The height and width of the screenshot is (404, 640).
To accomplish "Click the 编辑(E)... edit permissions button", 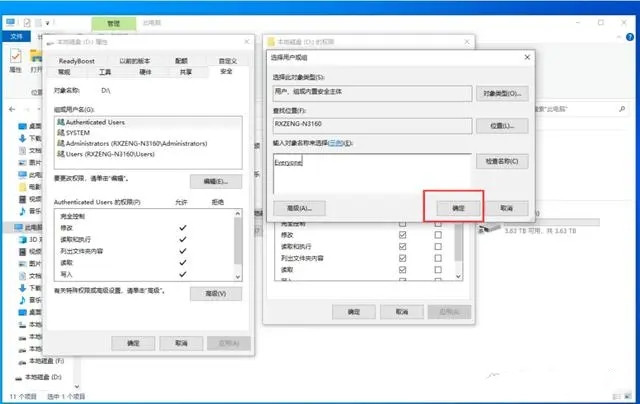I will pos(216,181).
